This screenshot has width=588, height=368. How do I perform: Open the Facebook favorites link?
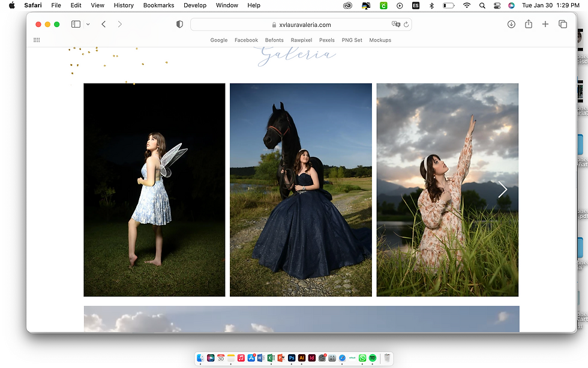coord(246,40)
